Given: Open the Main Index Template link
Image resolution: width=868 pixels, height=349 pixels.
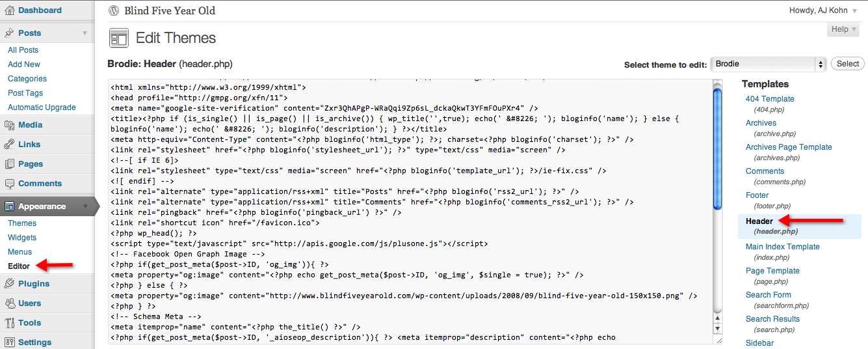Looking at the screenshot, I should [x=782, y=247].
